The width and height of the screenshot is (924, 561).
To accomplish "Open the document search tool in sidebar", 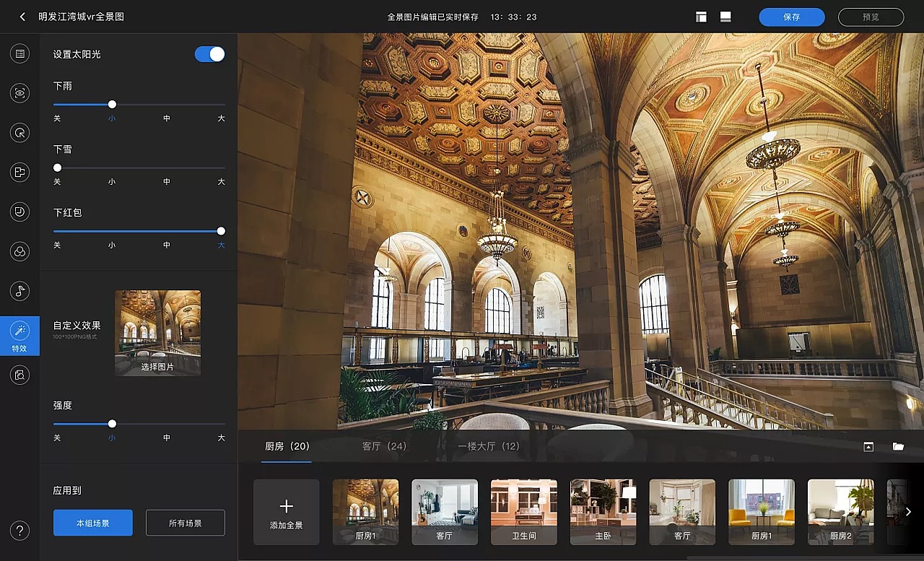I will click(x=20, y=375).
